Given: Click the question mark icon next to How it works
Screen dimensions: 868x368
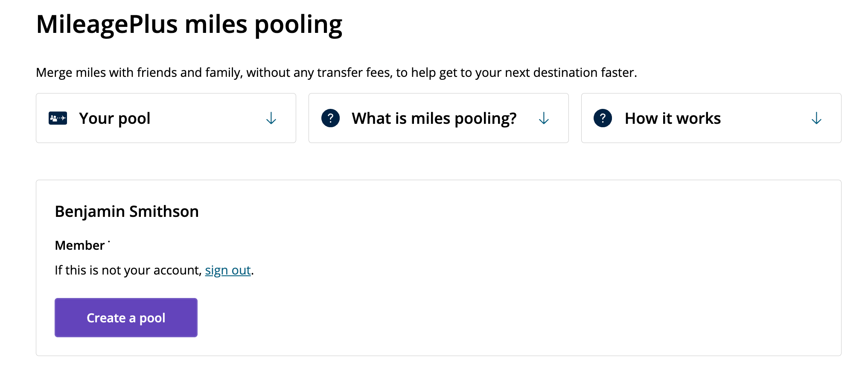Looking at the screenshot, I should 603,118.
